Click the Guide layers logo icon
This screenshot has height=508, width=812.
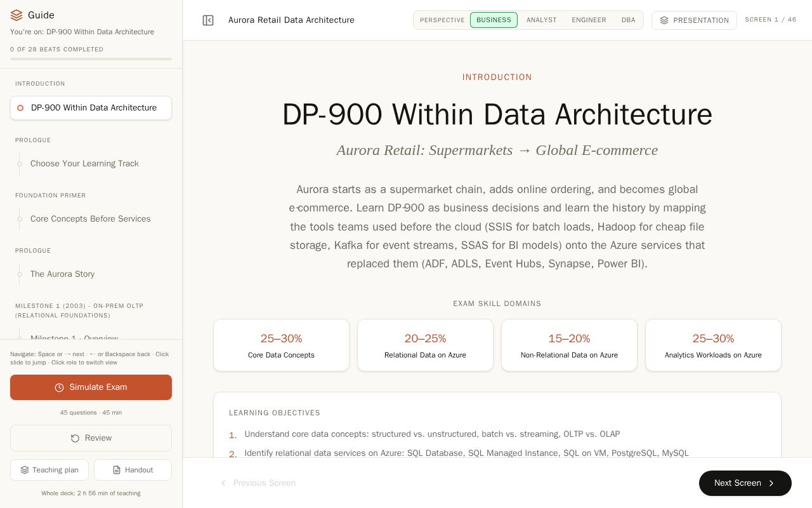click(16, 15)
